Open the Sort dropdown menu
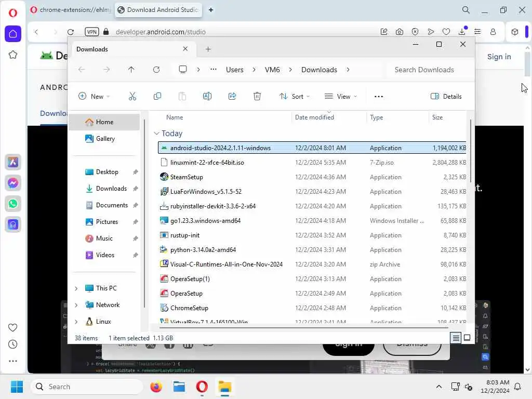 [294, 96]
